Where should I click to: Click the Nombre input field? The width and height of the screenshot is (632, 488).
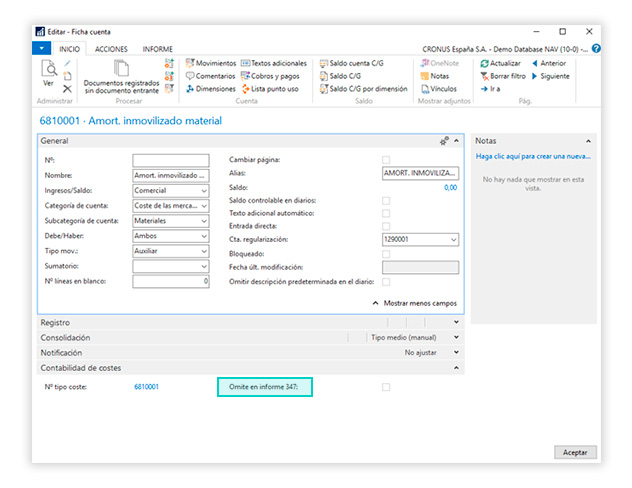click(x=170, y=175)
